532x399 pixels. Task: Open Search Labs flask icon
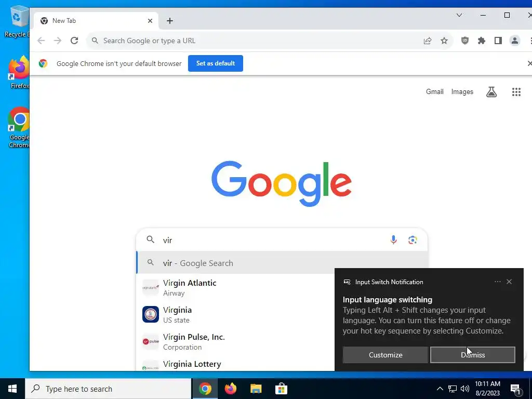pyautogui.click(x=491, y=91)
